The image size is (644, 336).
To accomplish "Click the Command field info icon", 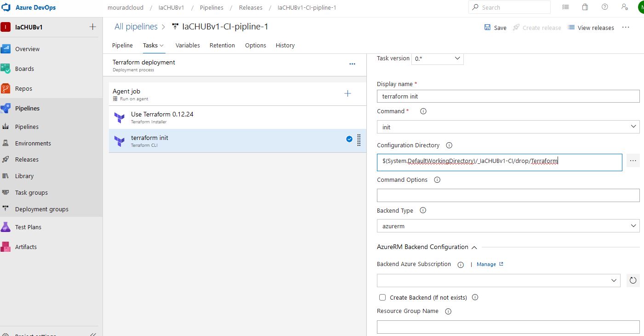I will tap(423, 111).
